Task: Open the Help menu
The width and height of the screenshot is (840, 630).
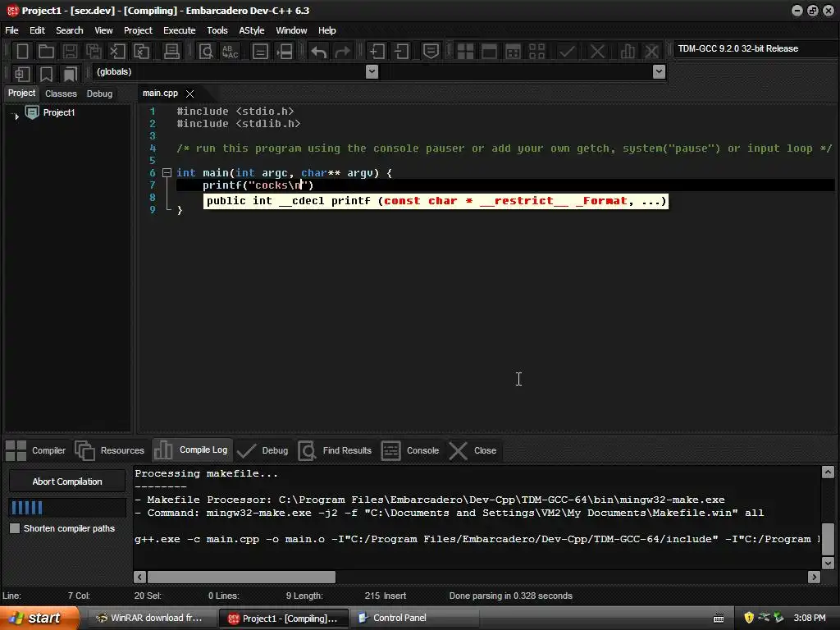Action: pos(326,30)
